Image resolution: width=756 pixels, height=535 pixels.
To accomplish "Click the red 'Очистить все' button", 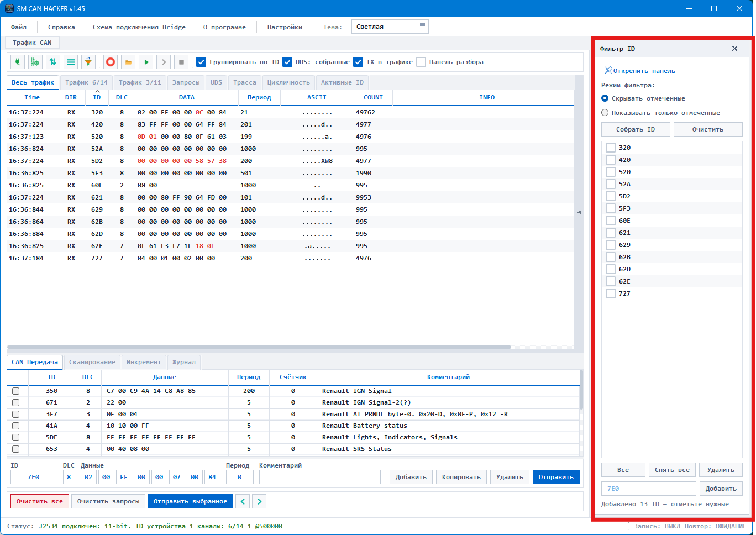I will [x=40, y=501].
